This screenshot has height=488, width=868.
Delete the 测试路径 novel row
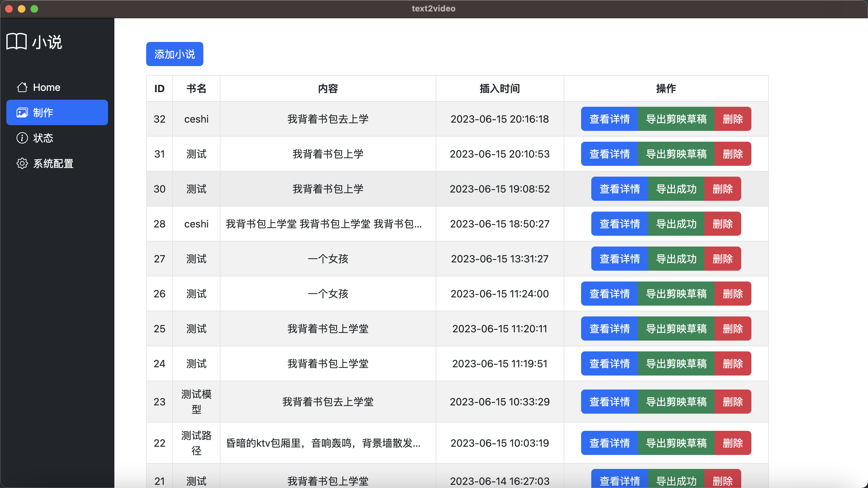tap(733, 443)
